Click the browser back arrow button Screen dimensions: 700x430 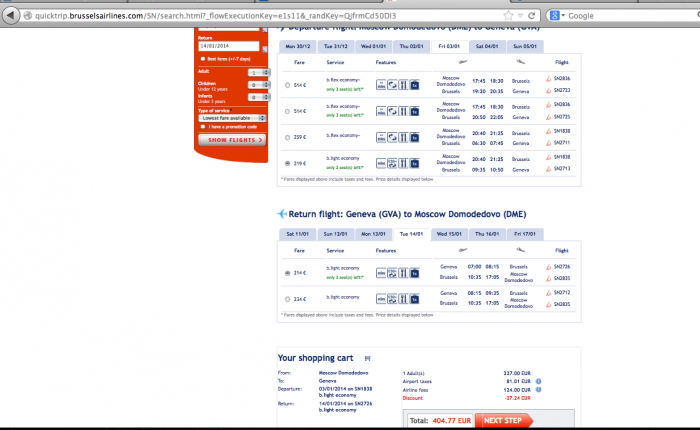pyautogui.click(x=10, y=16)
